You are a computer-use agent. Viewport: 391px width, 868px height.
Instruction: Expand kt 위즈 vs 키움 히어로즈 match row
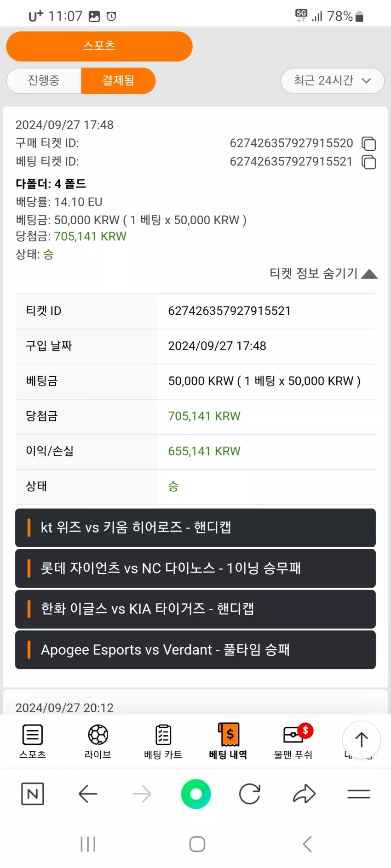point(195,528)
